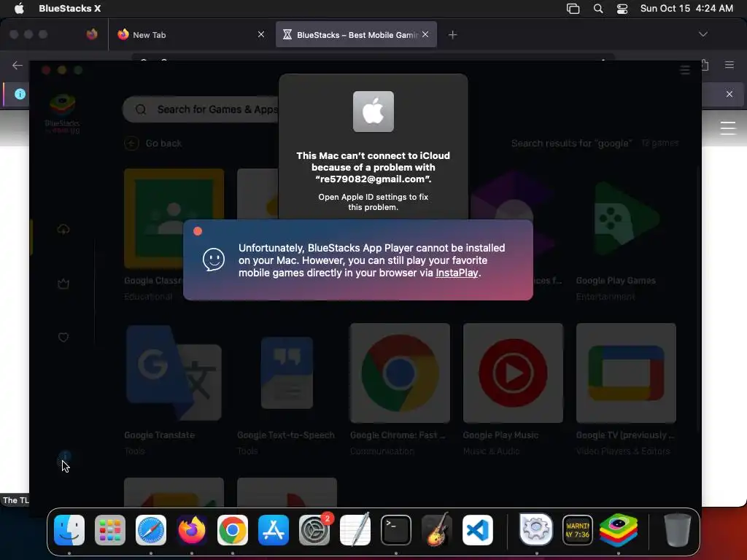Screen dimensions: 747x560
Task: Open BlueStacks icon in the Dock
Action: (x=619, y=530)
